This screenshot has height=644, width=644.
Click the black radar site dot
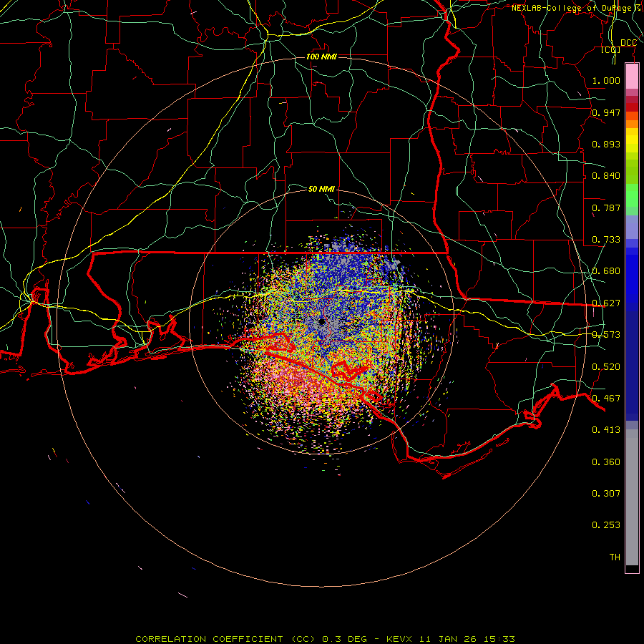point(321,321)
